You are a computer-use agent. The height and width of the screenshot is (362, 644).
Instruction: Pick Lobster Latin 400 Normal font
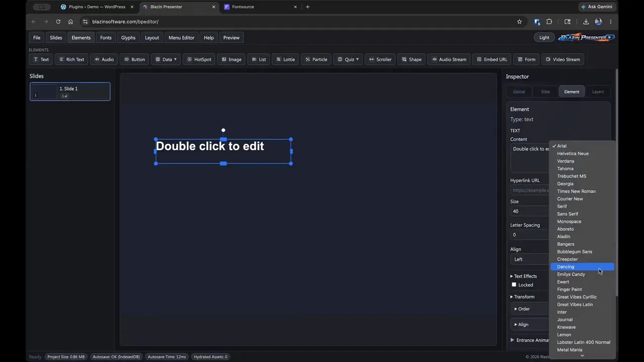582,342
